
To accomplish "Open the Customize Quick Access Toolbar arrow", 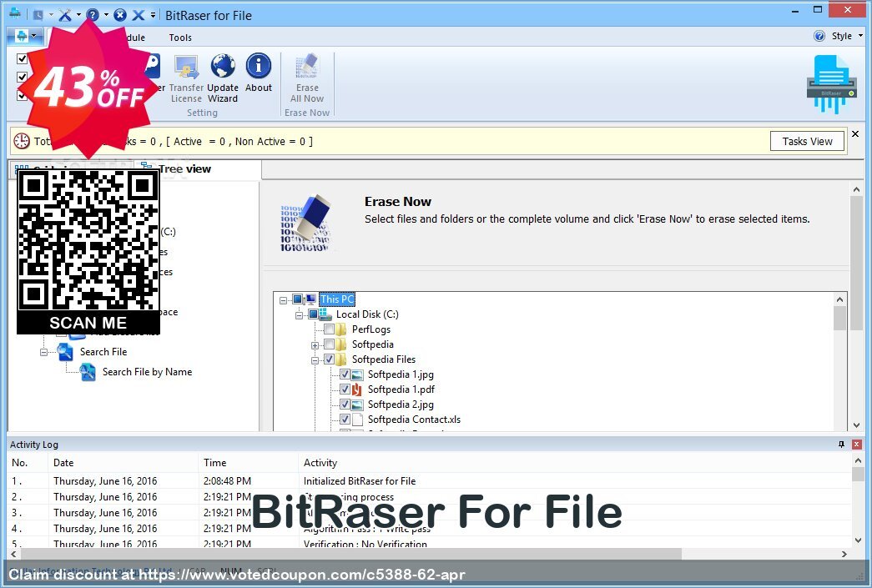I will (153, 15).
